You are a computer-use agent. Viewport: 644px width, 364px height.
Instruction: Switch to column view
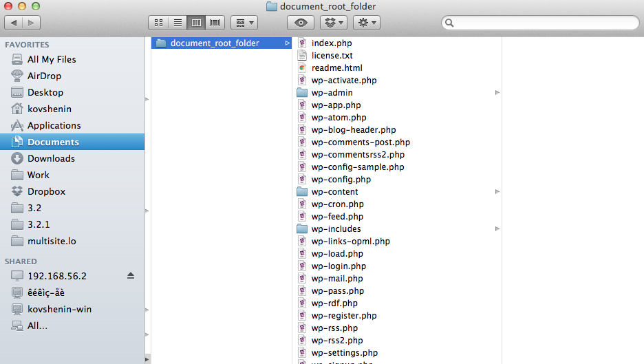[196, 23]
